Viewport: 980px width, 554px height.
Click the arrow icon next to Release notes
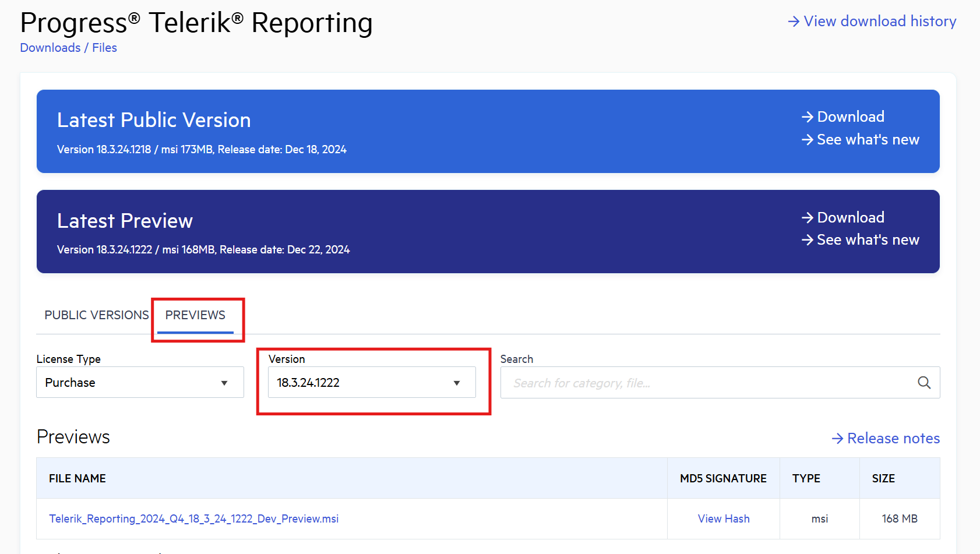coord(837,438)
